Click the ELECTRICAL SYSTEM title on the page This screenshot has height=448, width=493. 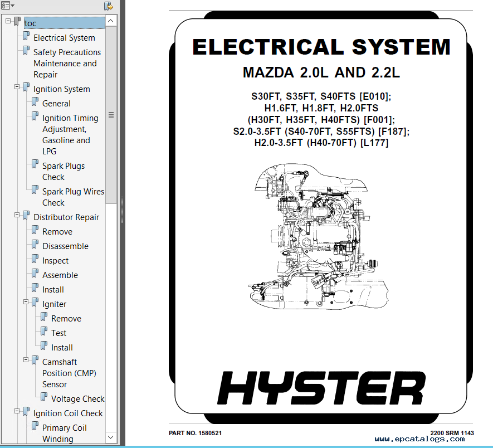click(321, 47)
